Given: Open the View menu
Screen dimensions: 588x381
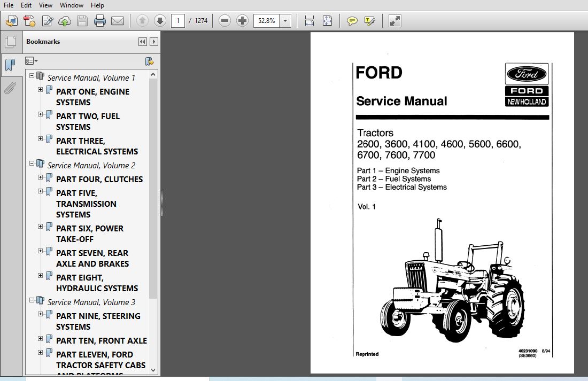Looking at the screenshot, I should (x=45, y=5).
